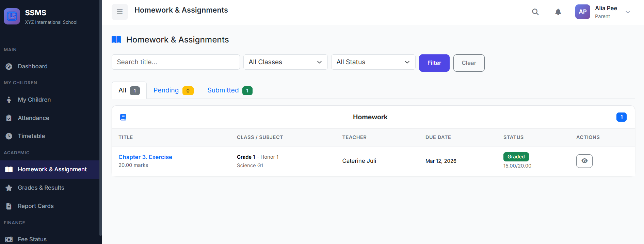Open Dashboard from the sidebar
The width and height of the screenshot is (644, 244).
pos(33,67)
